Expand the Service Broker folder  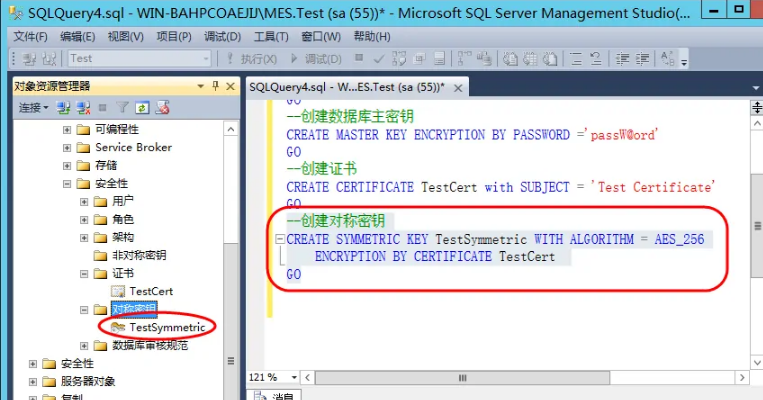click(x=67, y=147)
